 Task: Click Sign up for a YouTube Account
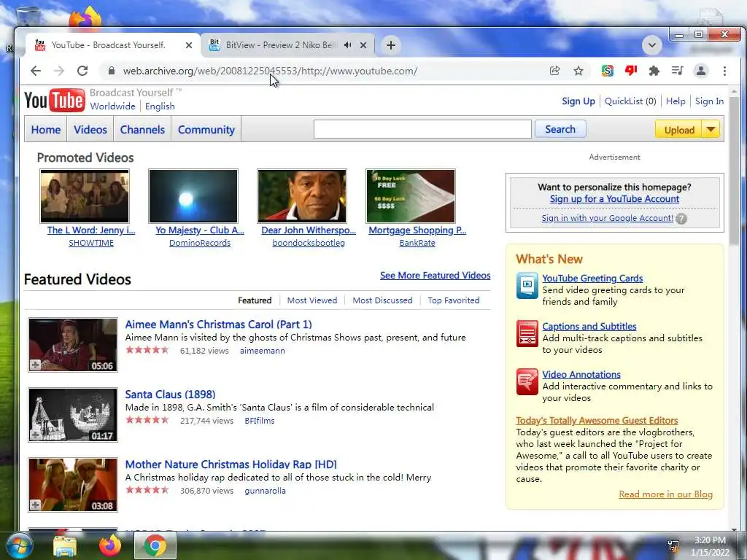(x=614, y=199)
